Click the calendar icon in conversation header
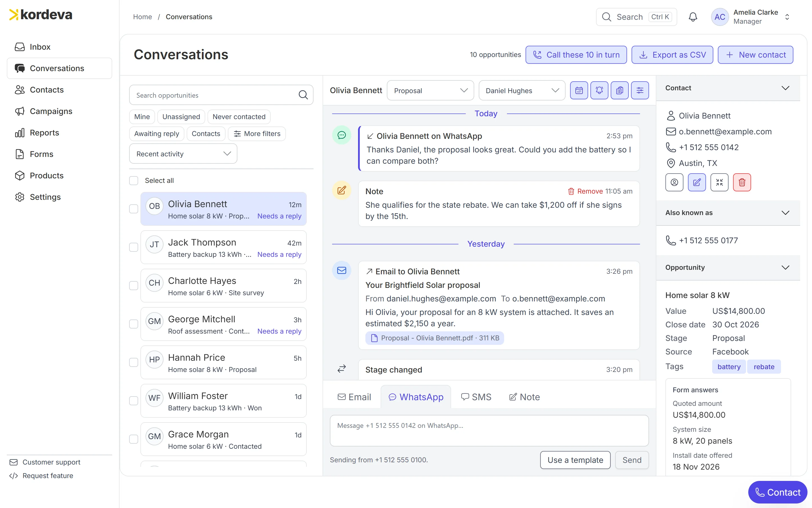The width and height of the screenshot is (812, 508). click(x=579, y=90)
